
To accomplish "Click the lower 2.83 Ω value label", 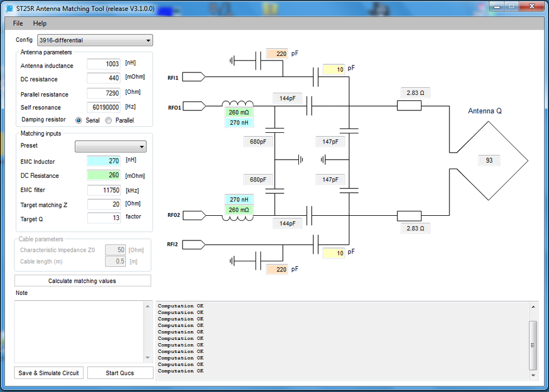I will pyautogui.click(x=415, y=228).
